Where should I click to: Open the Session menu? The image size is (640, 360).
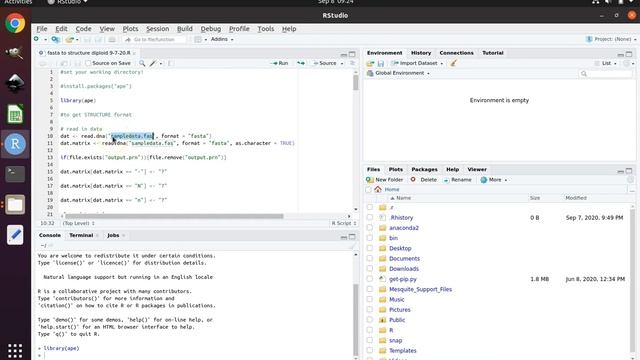click(158, 29)
